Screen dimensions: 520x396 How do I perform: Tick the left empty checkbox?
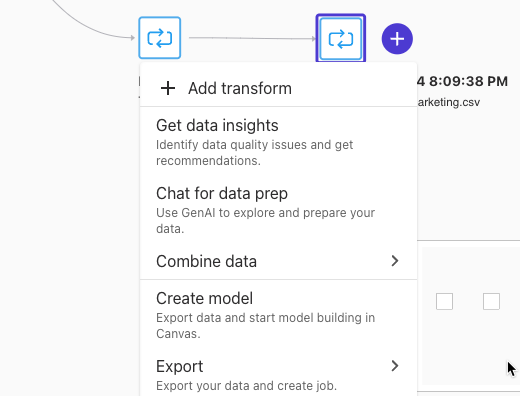(x=444, y=301)
